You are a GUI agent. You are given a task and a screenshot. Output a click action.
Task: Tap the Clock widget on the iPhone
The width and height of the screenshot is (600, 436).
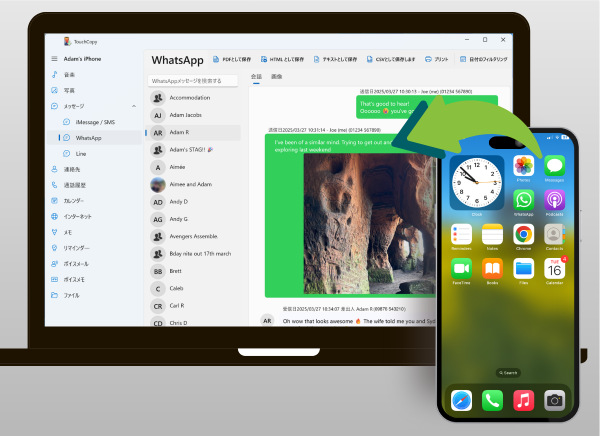coord(476,182)
